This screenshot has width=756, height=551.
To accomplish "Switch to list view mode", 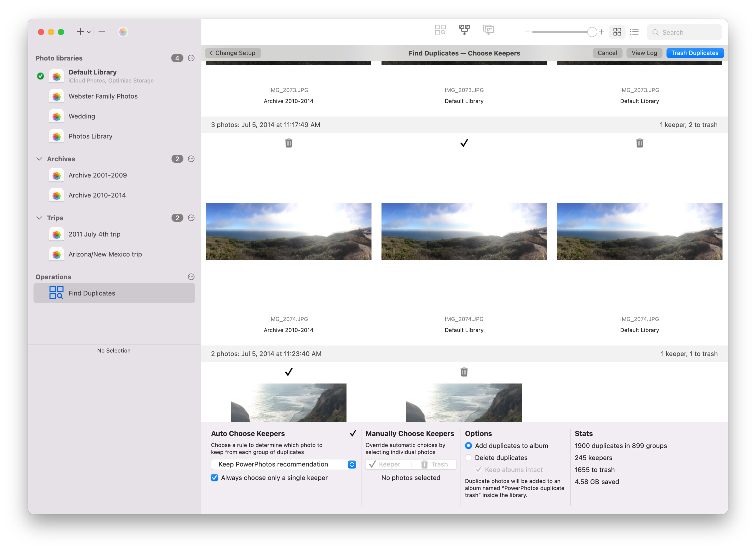I will tap(634, 32).
